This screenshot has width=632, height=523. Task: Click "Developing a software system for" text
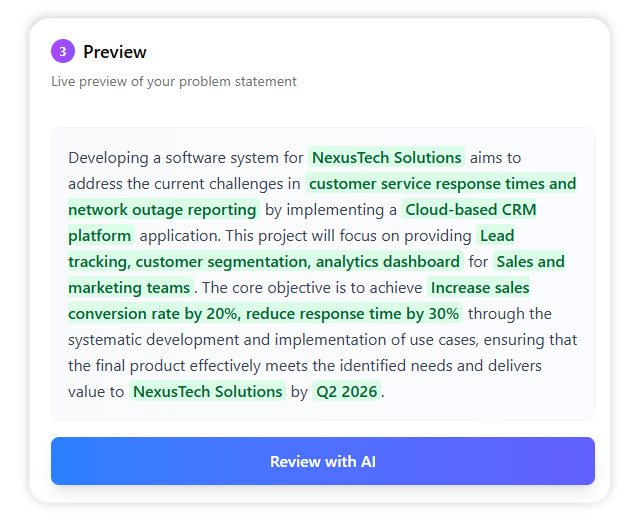coord(185,157)
